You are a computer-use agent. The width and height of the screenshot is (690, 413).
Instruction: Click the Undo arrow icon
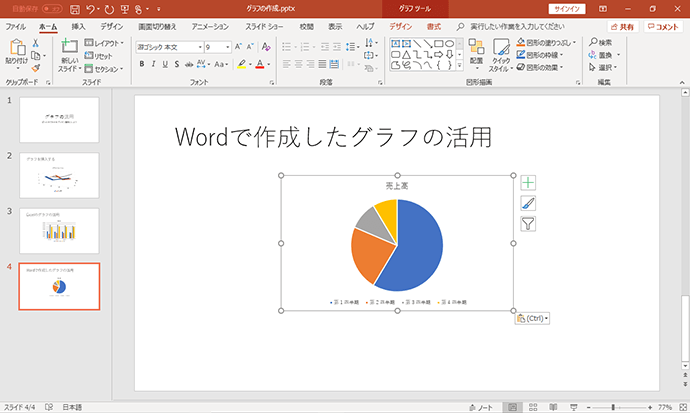(x=90, y=9)
